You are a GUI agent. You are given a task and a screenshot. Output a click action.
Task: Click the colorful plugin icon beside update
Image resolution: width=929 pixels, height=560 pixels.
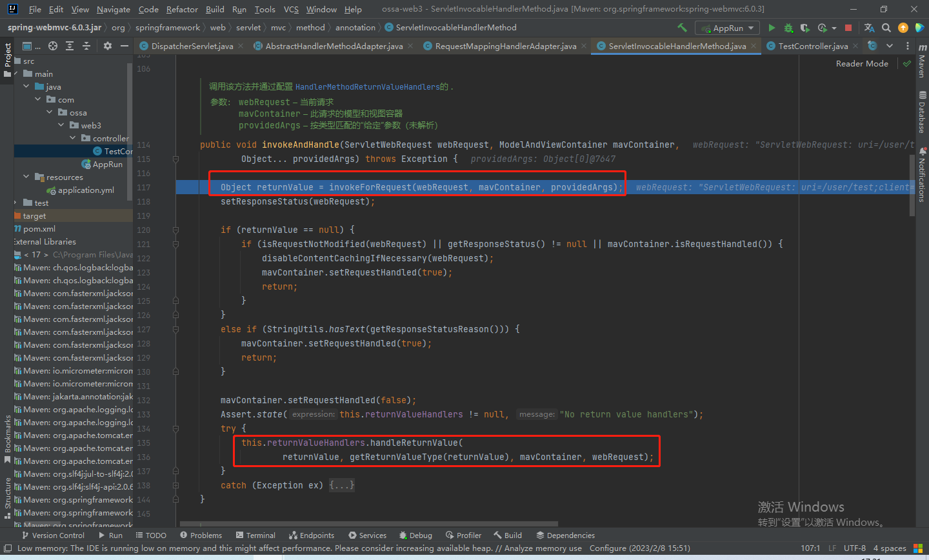(920, 28)
